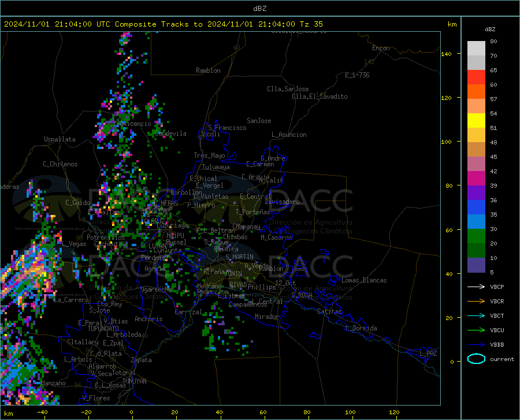This screenshot has height=420, width=520.
Task: Select the timestamp text 2024/11/01 21:04:00 UTC Composite
Action: tap(80, 24)
